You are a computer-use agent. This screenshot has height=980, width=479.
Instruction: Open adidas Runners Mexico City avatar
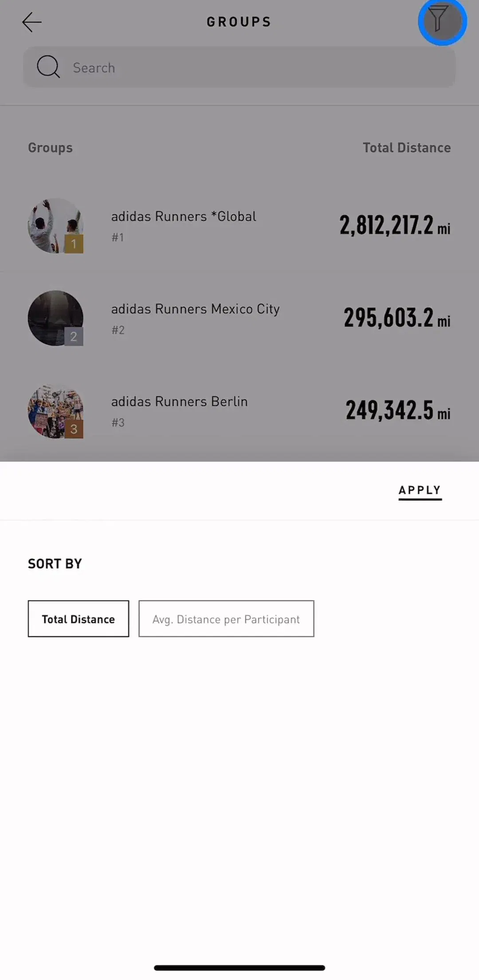pyautogui.click(x=55, y=318)
